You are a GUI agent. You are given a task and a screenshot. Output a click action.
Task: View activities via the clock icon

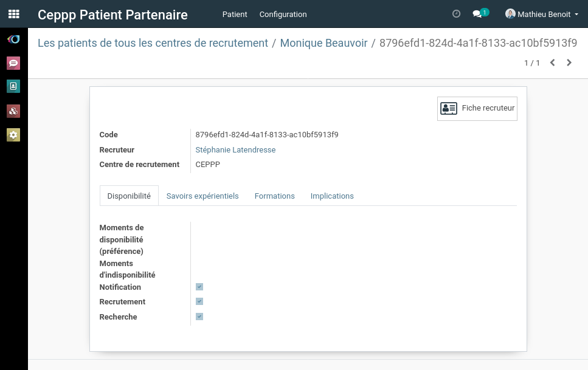click(x=457, y=14)
